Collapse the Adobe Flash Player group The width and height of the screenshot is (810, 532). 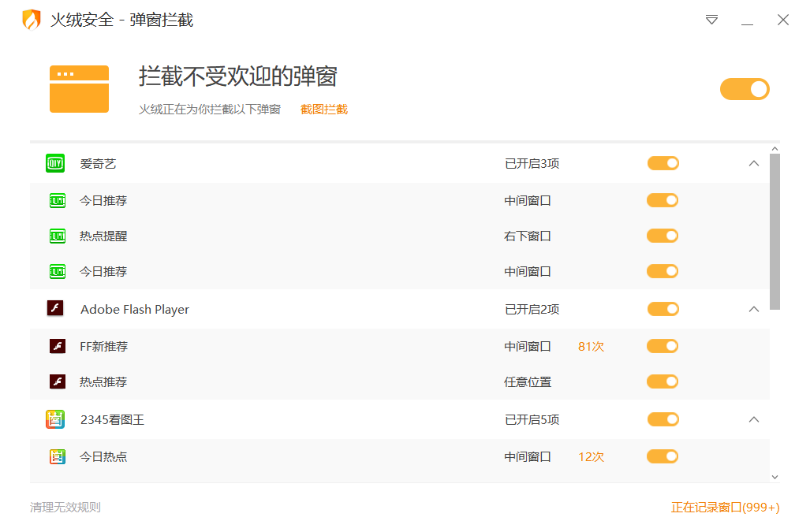[x=754, y=309]
